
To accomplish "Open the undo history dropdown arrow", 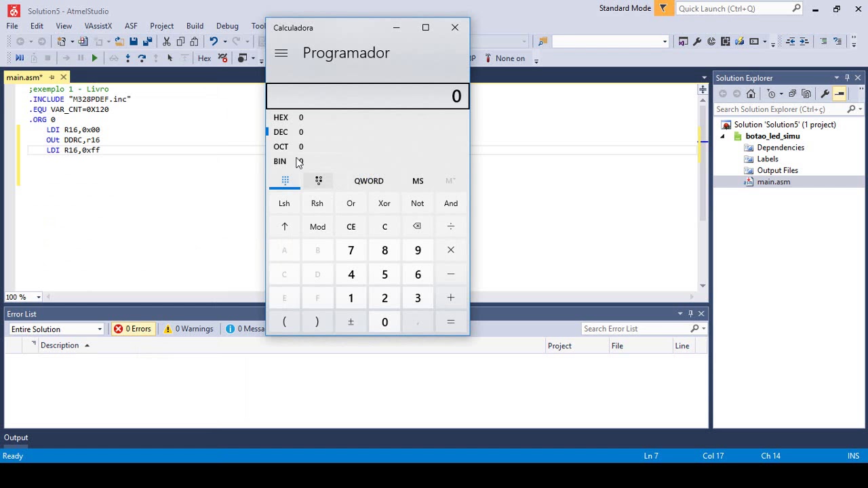I will [x=225, y=41].
